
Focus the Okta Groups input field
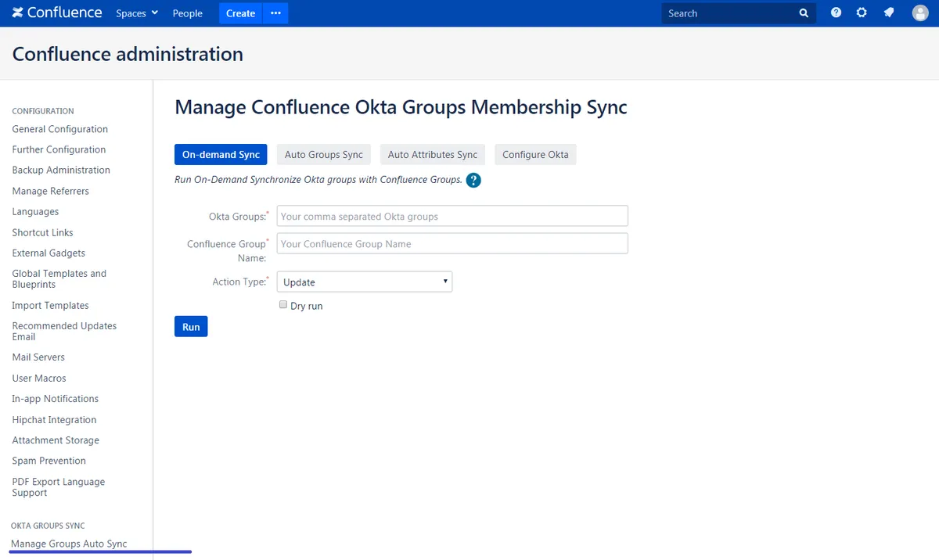click(x=452, y=216)
